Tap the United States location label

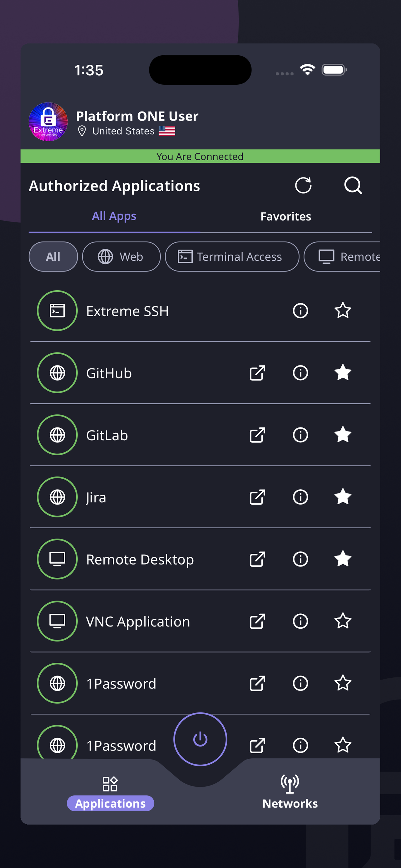(123, 131)
